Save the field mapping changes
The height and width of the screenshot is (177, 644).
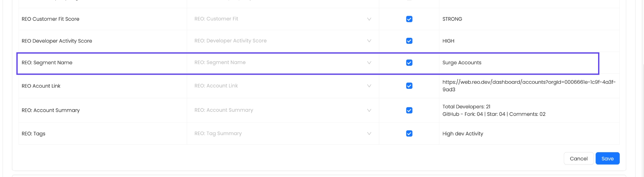pyautogui.click(x=607, y=158)
